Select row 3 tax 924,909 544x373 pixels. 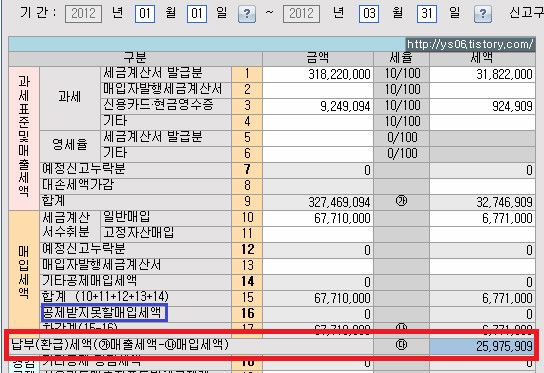482,106
